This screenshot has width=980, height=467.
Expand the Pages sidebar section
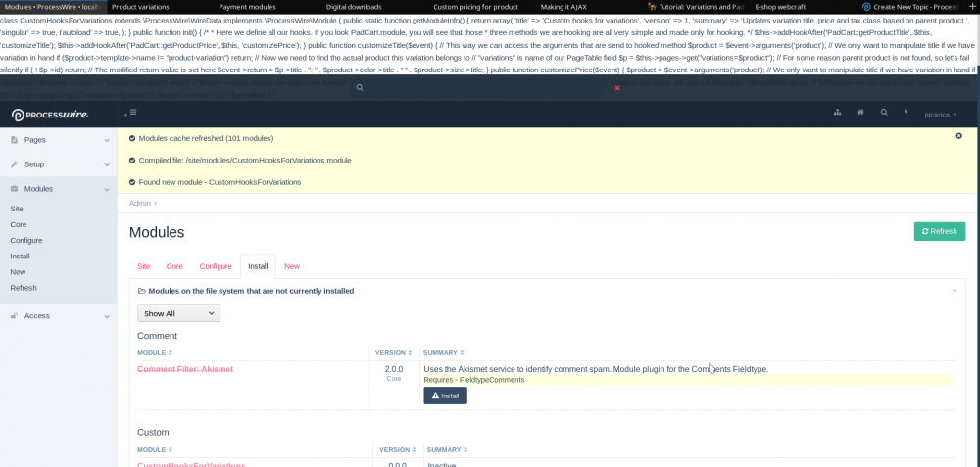(x=59, y=140)
